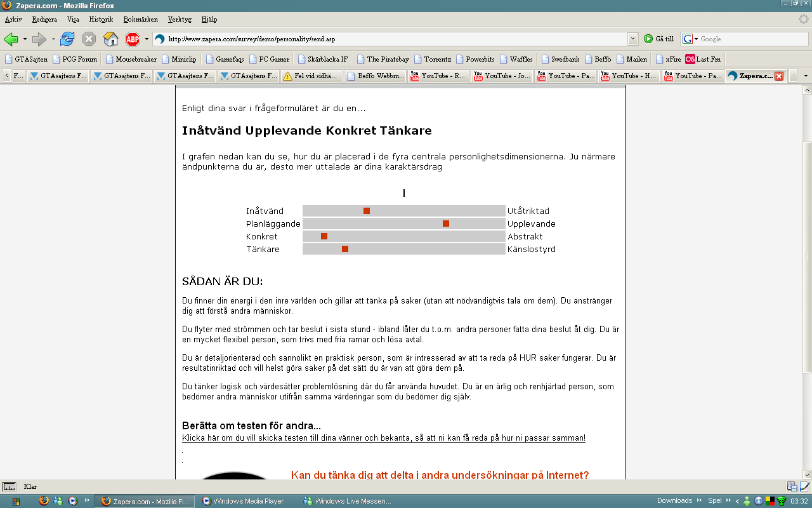
Task: Click the Stop loading icon
Action: (89, 39)
